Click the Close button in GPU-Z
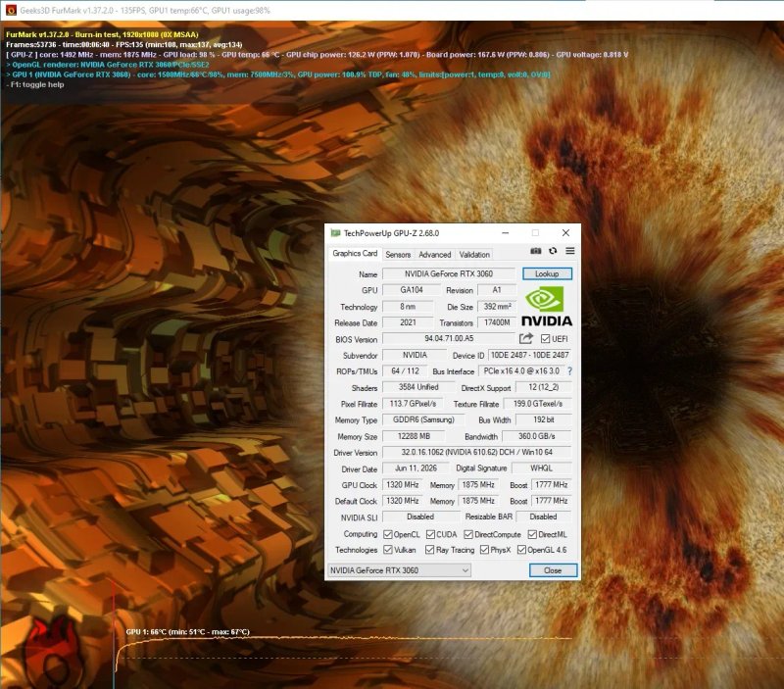The image size is (784, 689). click(x=553, y=570)
